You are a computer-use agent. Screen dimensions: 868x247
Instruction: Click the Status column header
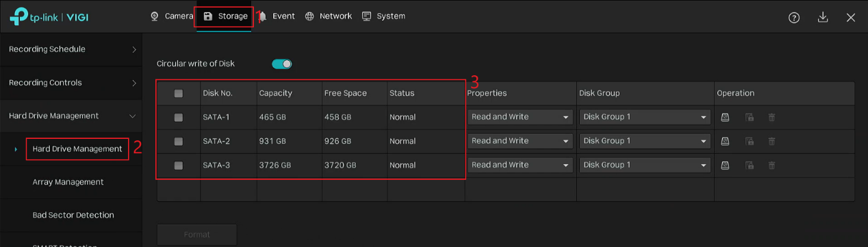click(x=402, y=93)
